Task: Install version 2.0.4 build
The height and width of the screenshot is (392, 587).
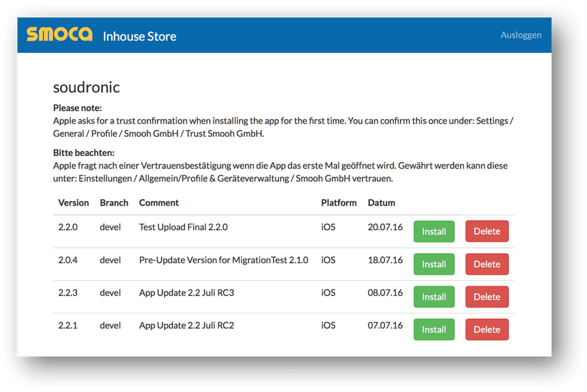Action: (434, 264)
